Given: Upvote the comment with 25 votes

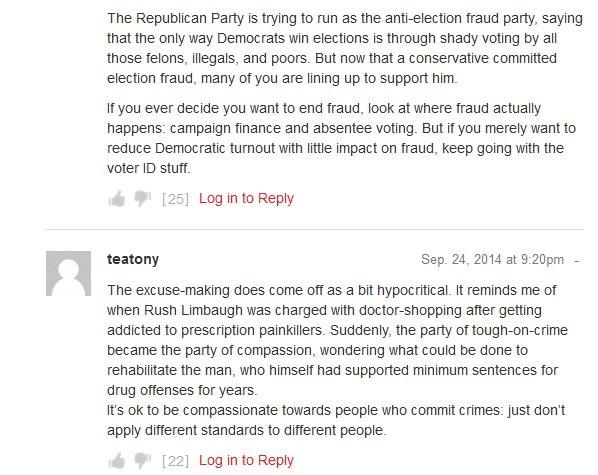Looking at the screenshot, I should [x=117, y=199].
